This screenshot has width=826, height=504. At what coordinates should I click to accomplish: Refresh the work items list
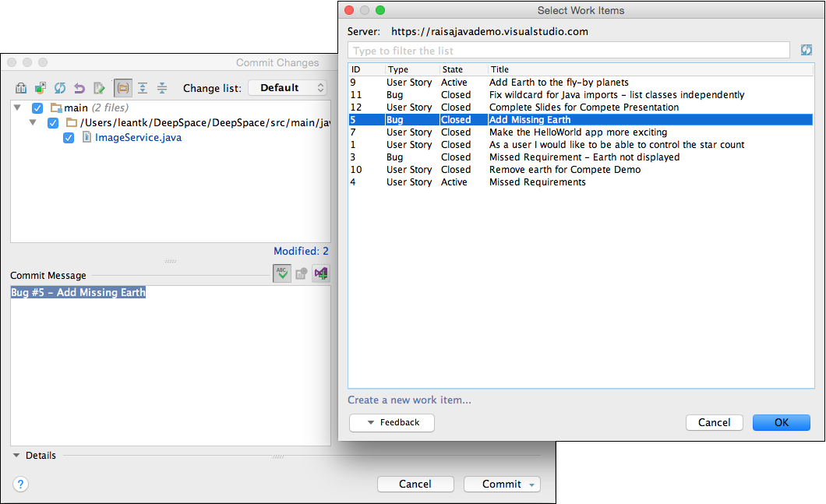pos(806,51)
